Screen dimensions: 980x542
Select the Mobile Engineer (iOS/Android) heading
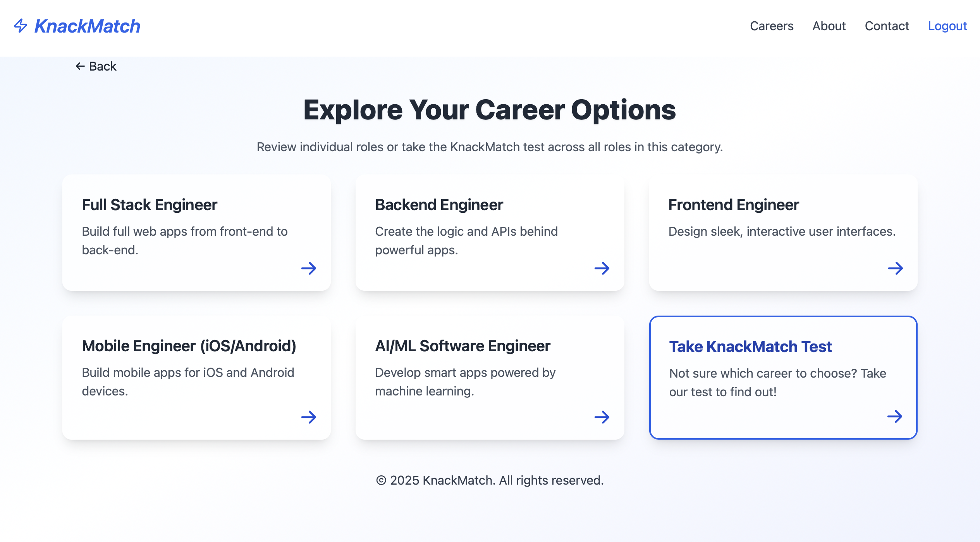coord(189,346)
